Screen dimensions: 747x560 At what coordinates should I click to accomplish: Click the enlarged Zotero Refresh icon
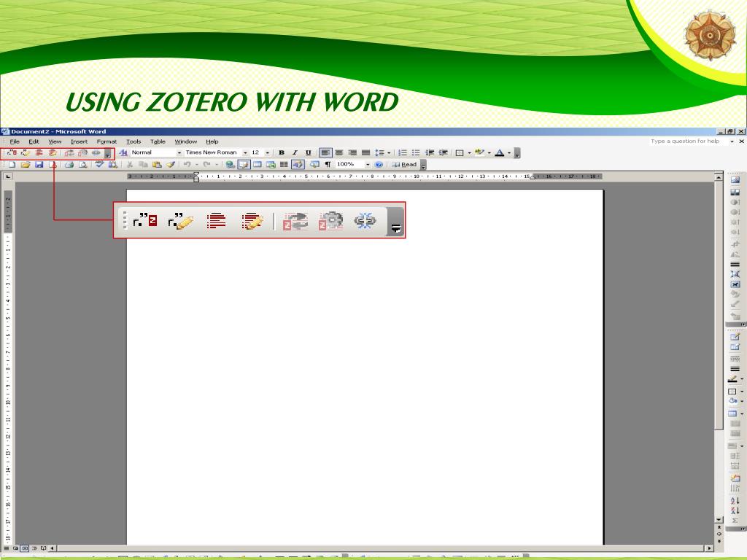pyautogui.click(x=295, y=222)
